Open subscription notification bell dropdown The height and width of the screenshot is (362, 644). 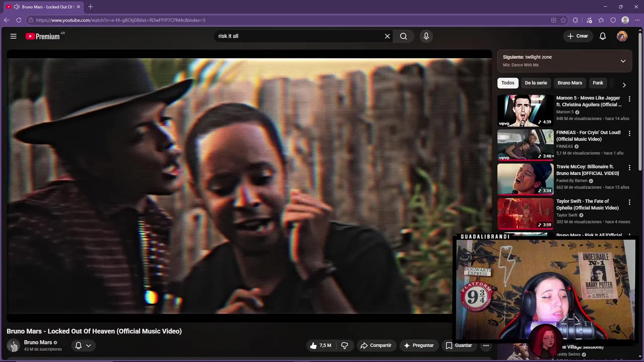tap(83, 345)
